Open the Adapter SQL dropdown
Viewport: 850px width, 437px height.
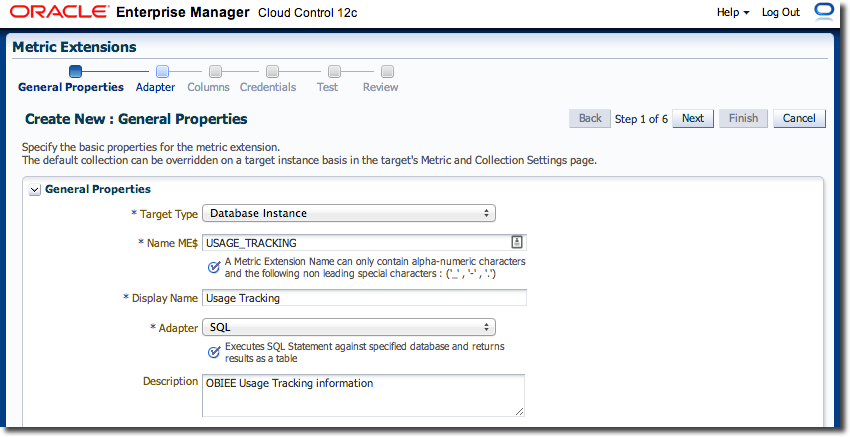349,327
